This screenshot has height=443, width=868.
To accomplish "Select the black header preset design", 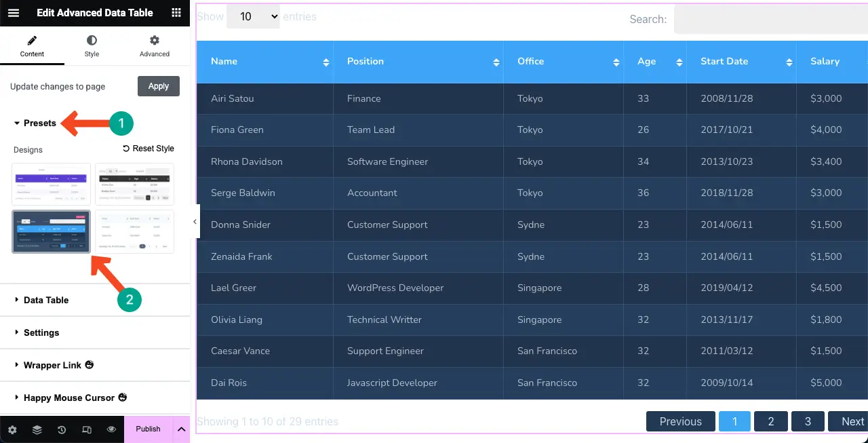I will click(134, 184).
